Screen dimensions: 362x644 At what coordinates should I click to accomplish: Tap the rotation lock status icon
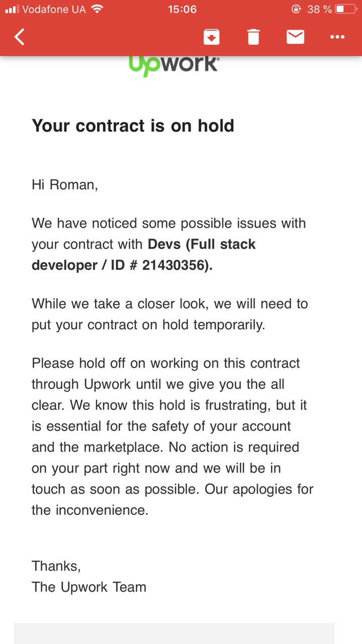(296, 9)
